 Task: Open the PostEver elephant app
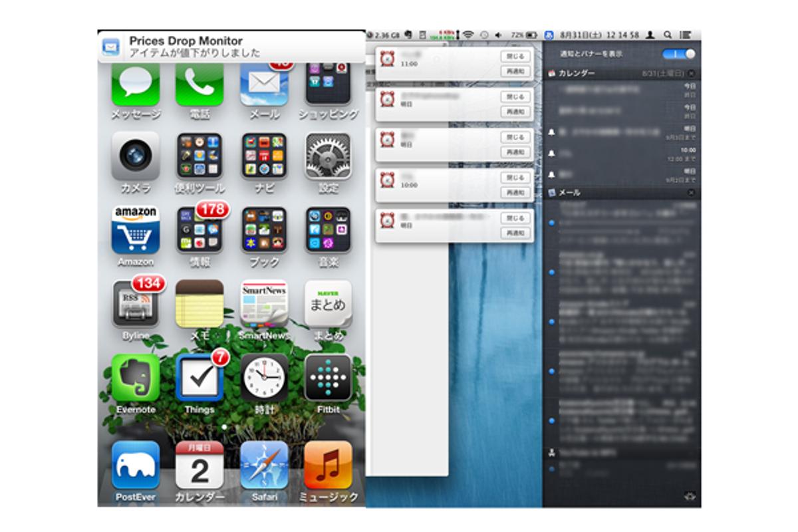136,465
